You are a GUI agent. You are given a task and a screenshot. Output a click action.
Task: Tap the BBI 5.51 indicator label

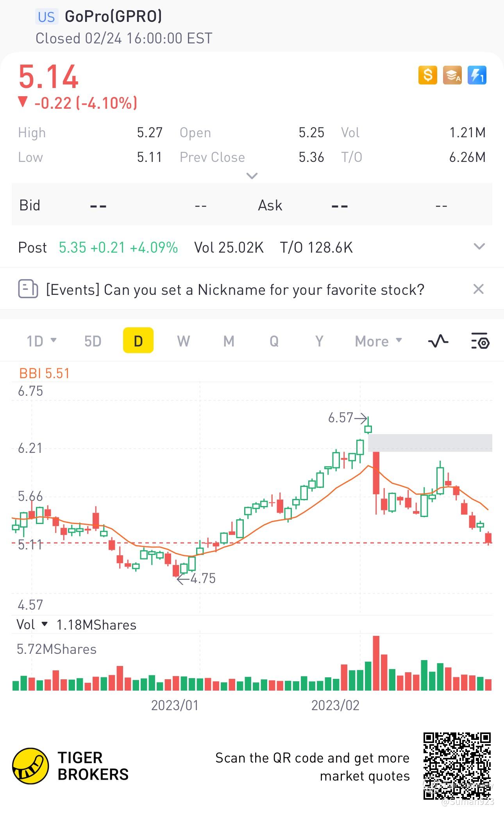[x=44, y=373]
